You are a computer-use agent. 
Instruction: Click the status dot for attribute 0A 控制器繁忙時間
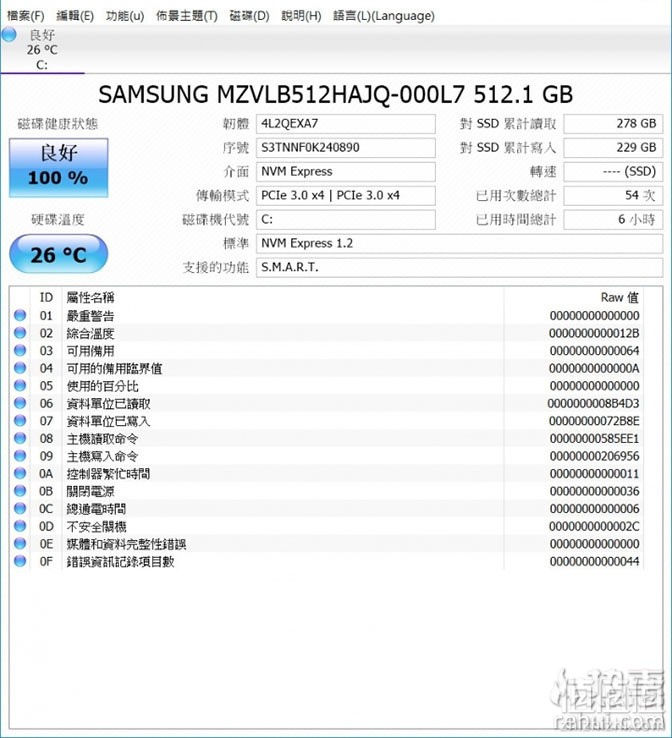pyautogui.click(x=20, y=473)
